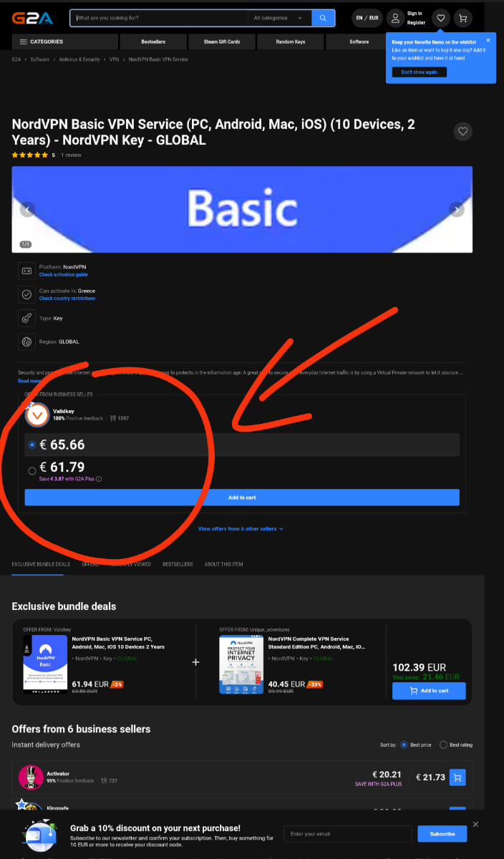The image size is (504, 859).
Task: Click the 'Can activate in' checkmark icon
Action: coord(26,294)
